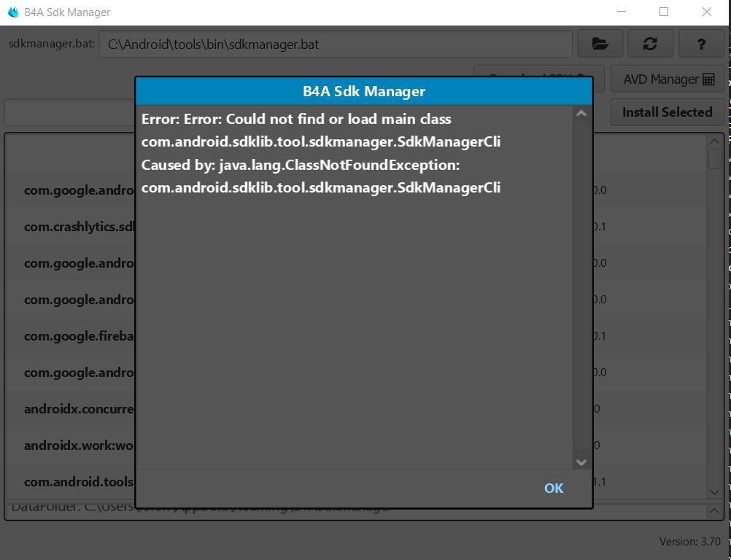Screen dimensions: 731x560
Task: Open the AVD Manager
Action: pos(668,79)
